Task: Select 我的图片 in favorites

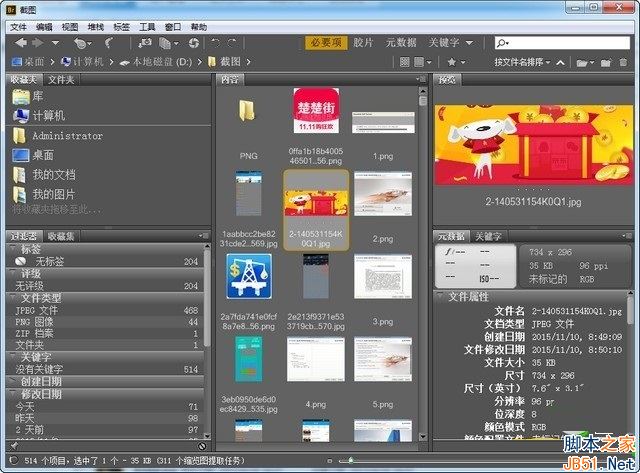Action: pos(44,194)
